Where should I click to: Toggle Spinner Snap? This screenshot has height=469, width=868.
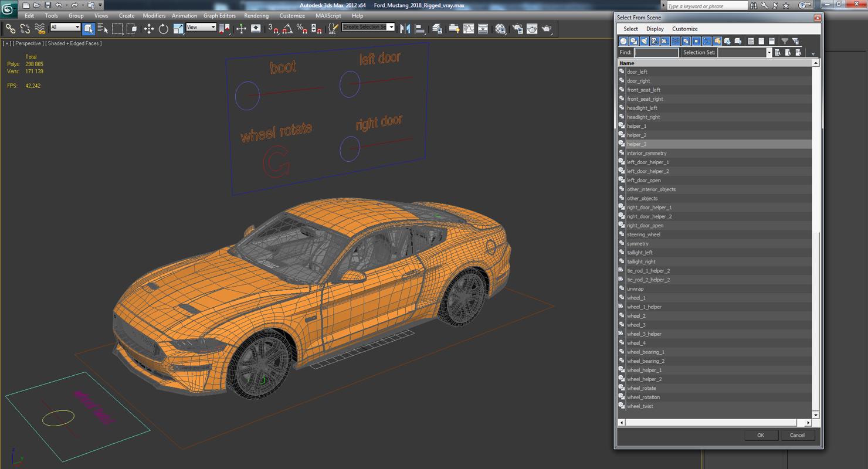click(x=316, y=29)
